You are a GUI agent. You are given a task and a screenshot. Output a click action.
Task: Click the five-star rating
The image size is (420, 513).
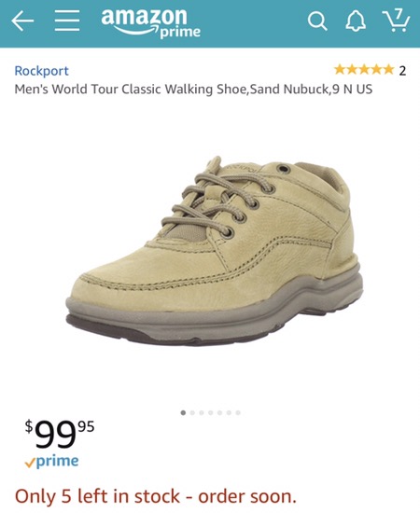click(364, 70)
